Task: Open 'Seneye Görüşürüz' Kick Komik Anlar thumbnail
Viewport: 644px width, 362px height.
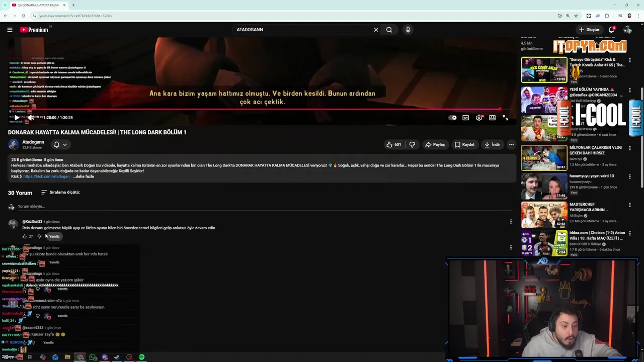Action: click(544, 70)
